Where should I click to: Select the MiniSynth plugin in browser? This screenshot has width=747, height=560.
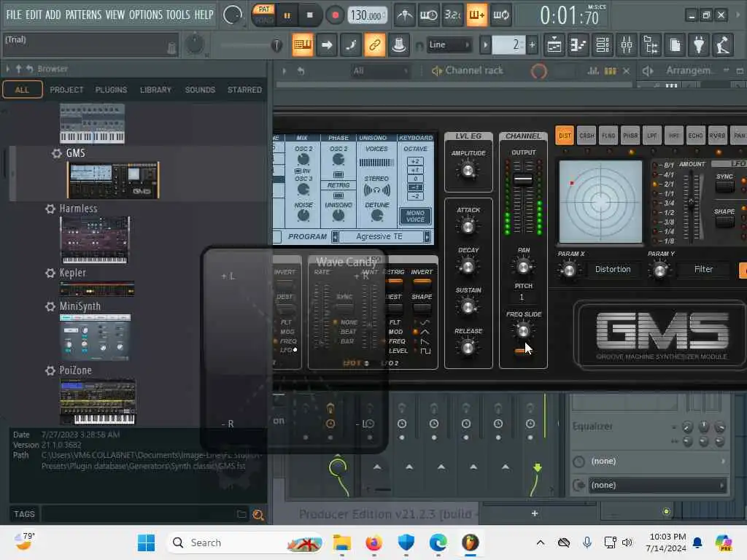coord(80,306)
